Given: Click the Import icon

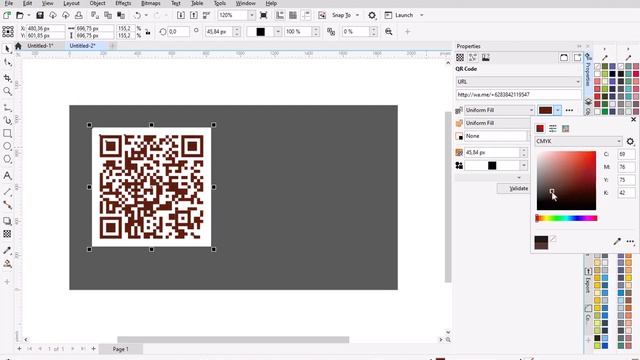Looking at the screenshot, I should (x=181, y=15).
